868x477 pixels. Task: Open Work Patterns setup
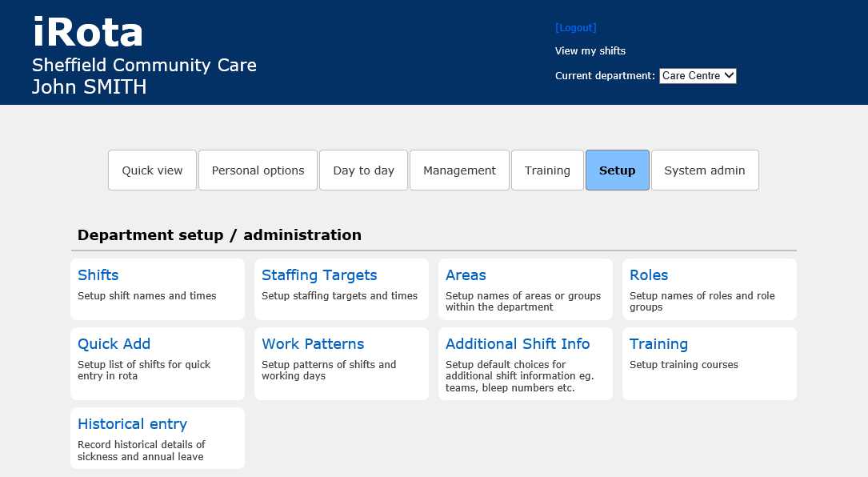point(313,344)
